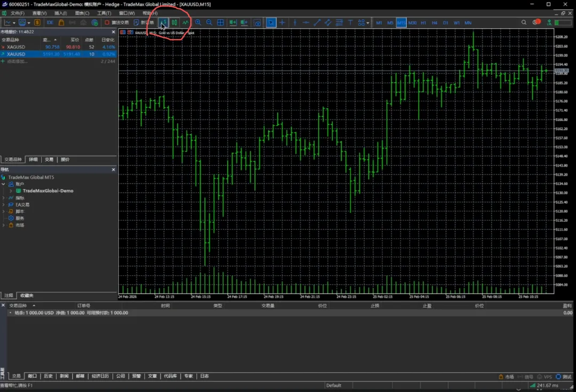
Task: Collapse the 账户 accounts tree node
Action: [4, 184]
